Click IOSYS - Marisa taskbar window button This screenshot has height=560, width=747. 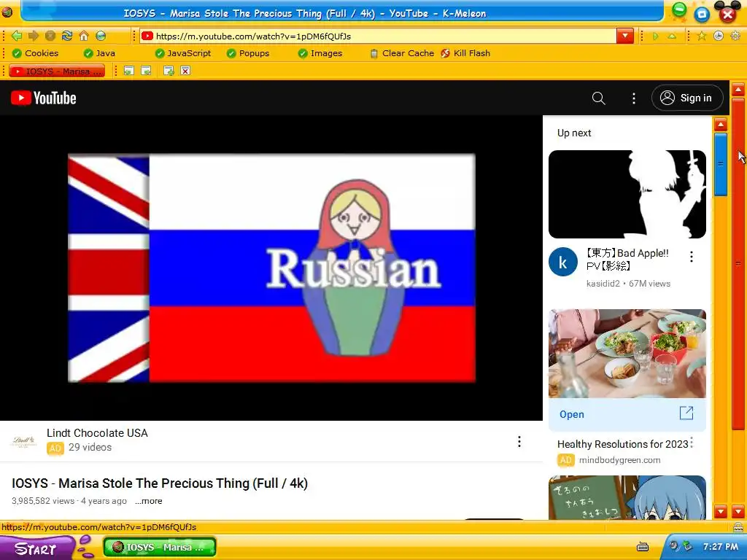[160, 547]
